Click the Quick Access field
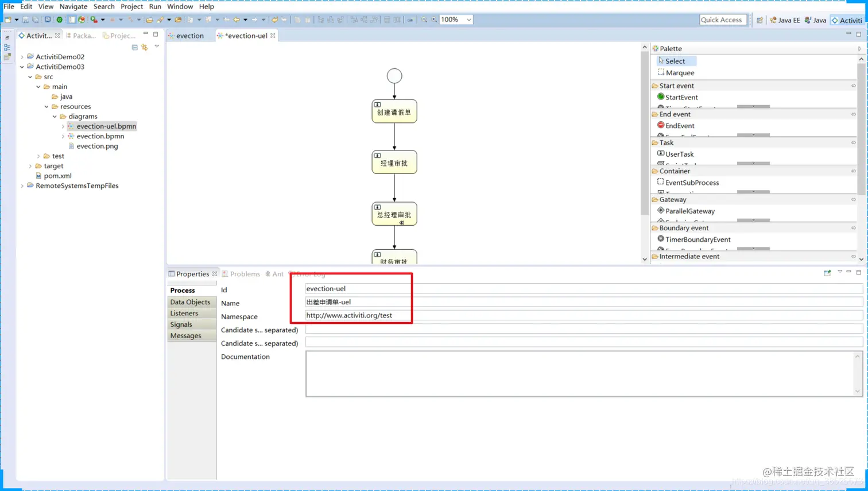This screenshot has width=868, height=491. (723, 20)
